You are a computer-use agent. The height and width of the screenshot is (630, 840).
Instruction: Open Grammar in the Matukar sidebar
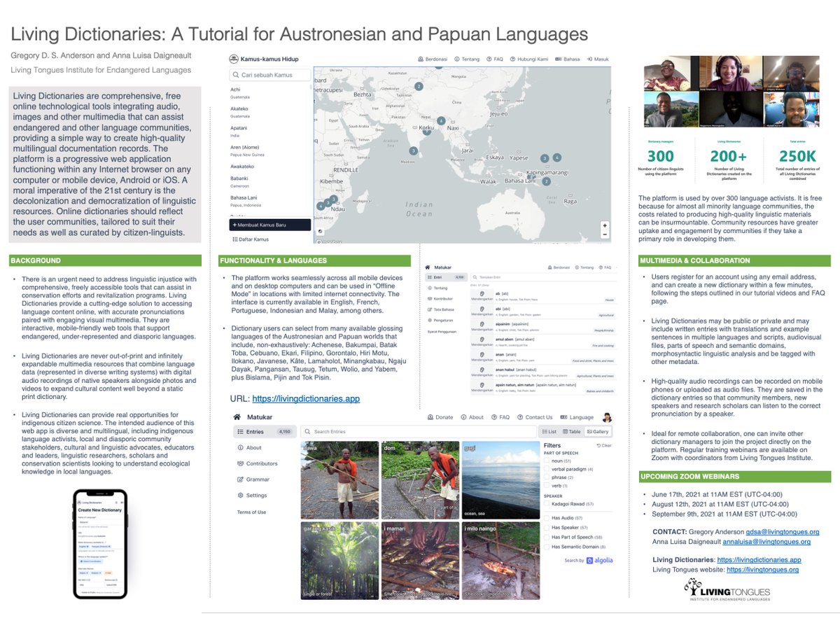point(253,479)
